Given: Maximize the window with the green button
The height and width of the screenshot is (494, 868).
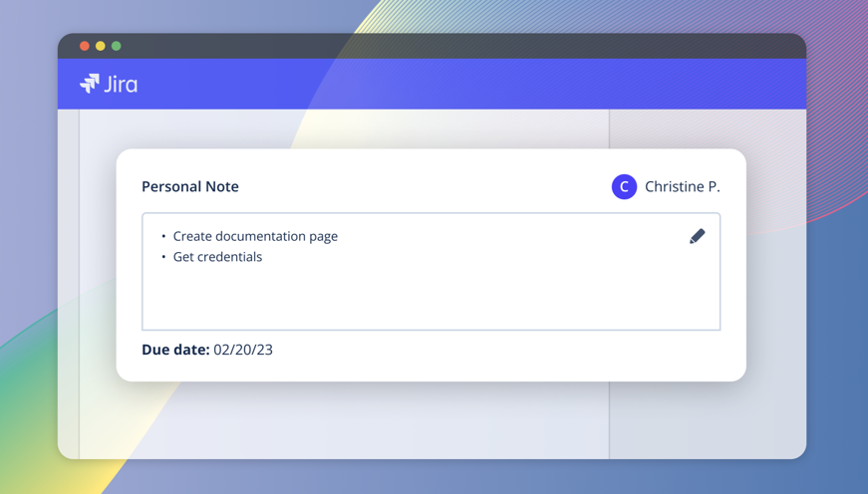Looking at the screenshot, I should (x=117, y=46).
